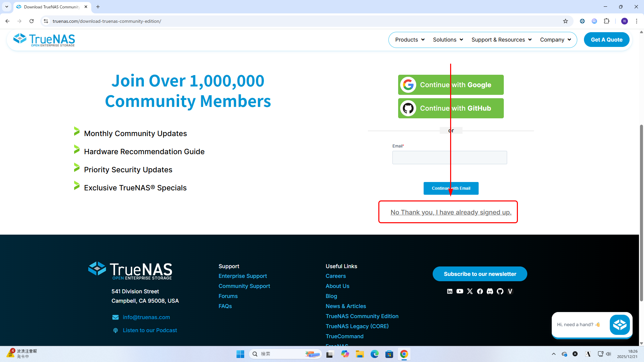Viewport: 644px width, 362px height.
Task: Click the Discord social icon
Action: [490, 291]
